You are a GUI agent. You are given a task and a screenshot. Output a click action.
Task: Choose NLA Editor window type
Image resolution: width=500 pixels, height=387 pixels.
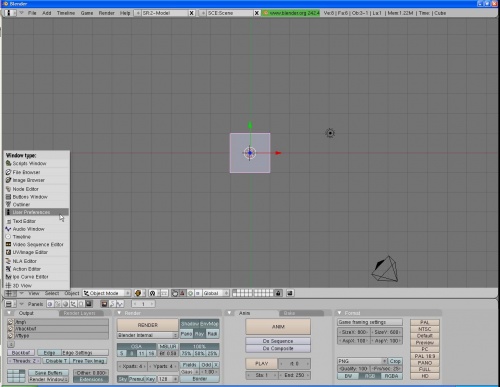(37, 261)
